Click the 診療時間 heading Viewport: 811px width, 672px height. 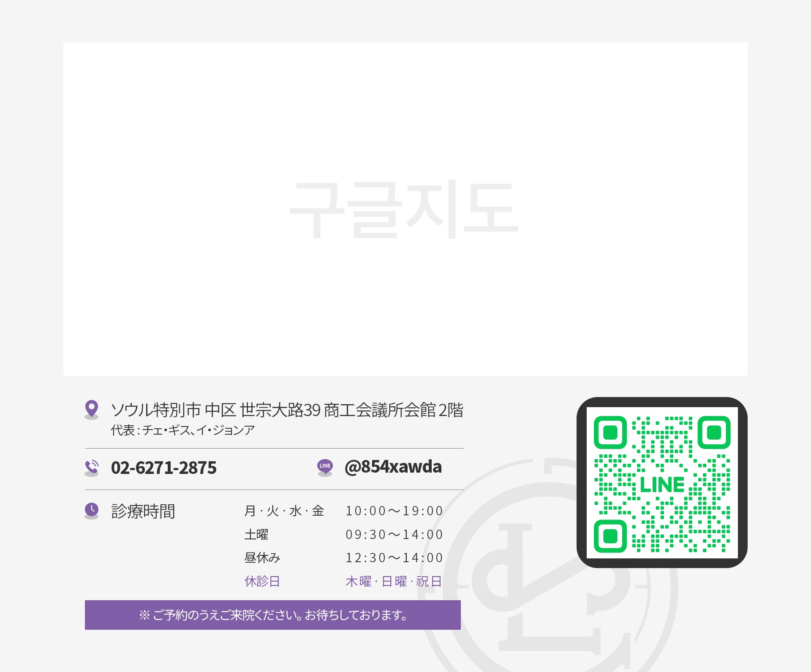coord(143,511)
